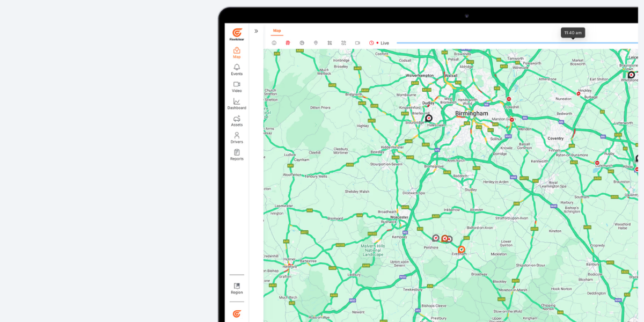Click the video camera toolbar icon
This screenshot has height=322, width=644.
click(357, 43)
